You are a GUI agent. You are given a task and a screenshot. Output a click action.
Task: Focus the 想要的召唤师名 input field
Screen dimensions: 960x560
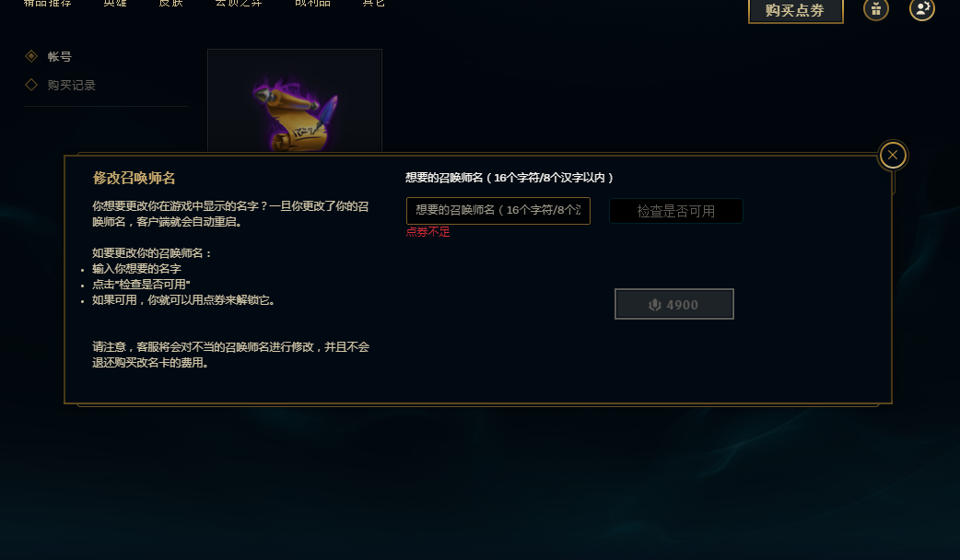coord(498,211)
